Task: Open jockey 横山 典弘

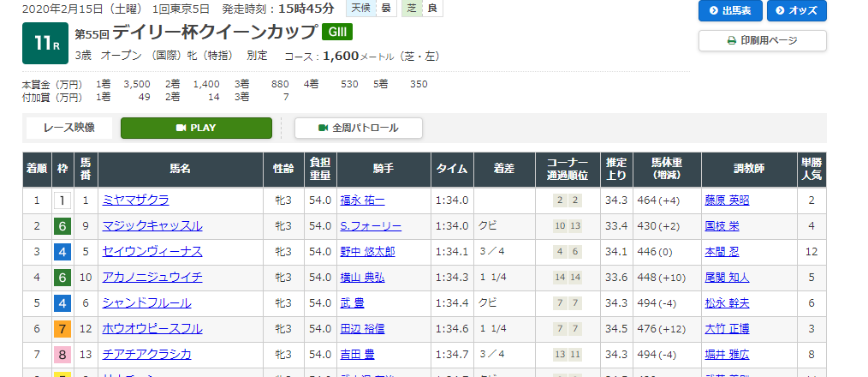Action: (x=362, y=278)
